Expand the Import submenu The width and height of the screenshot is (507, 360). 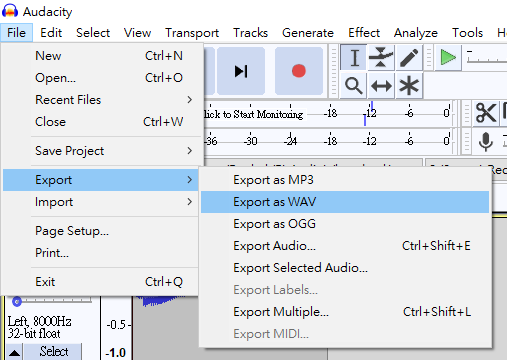coord(101,202)
